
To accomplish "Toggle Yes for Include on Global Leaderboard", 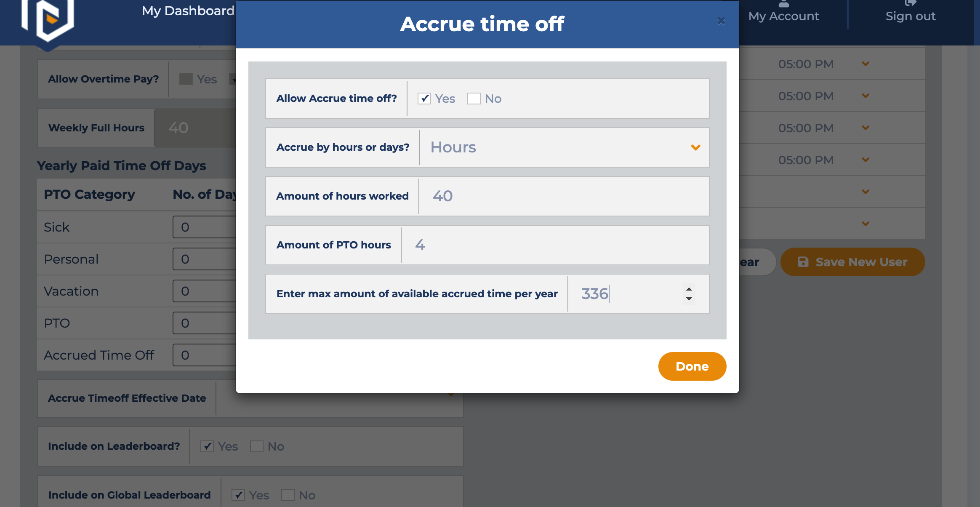I will 239,495.
